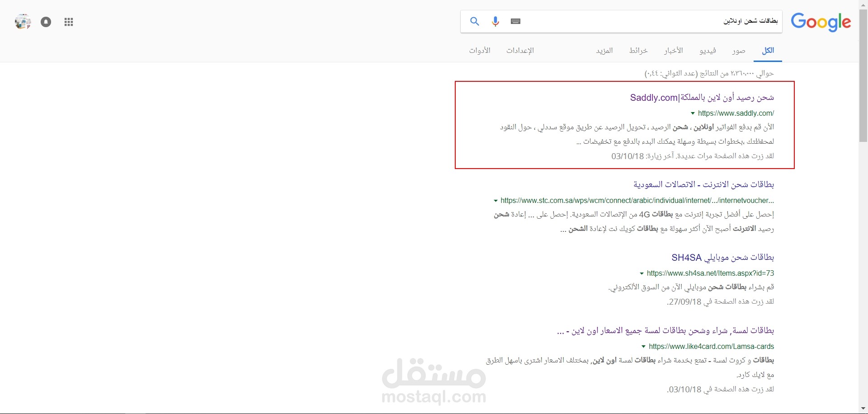Open the Saddly.com result title link
Image resolution: width=868 pixels, height=414 pixels.
pos(702,98)
